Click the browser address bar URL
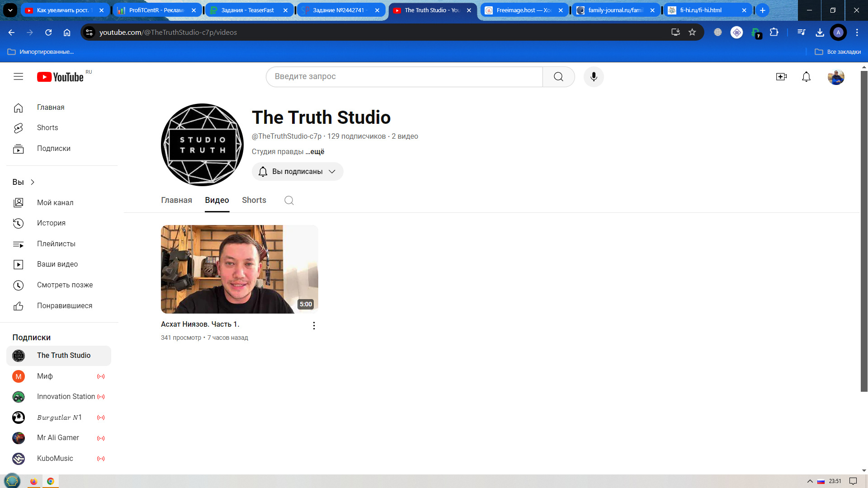 click(x=168, y=33)
